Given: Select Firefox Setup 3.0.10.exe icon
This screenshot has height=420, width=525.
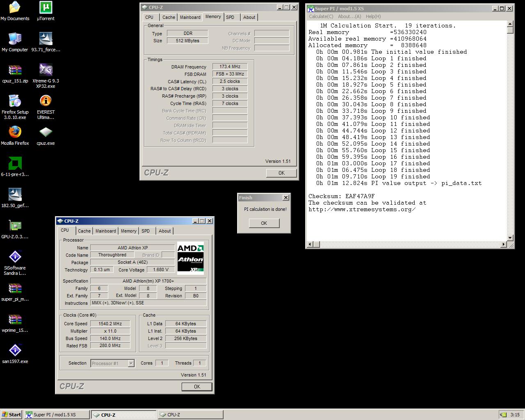Looking at the screenshot, I should pos(15,107).
